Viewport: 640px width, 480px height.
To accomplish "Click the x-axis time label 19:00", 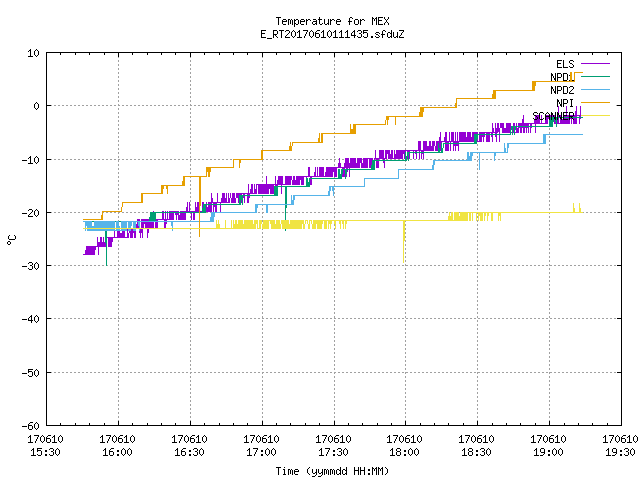I will pyautogui.click(x=548, y=452).
